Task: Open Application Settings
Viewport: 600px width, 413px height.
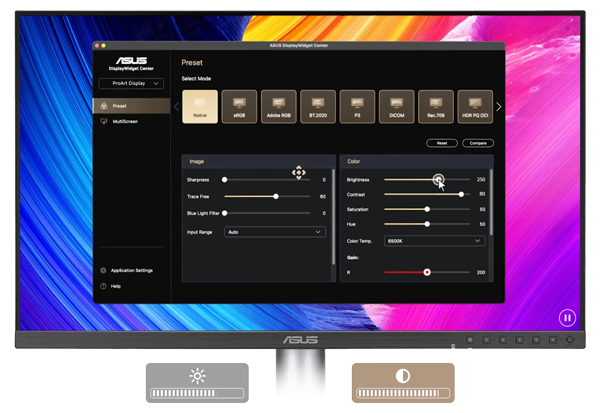Action: [x=127, y=271]
